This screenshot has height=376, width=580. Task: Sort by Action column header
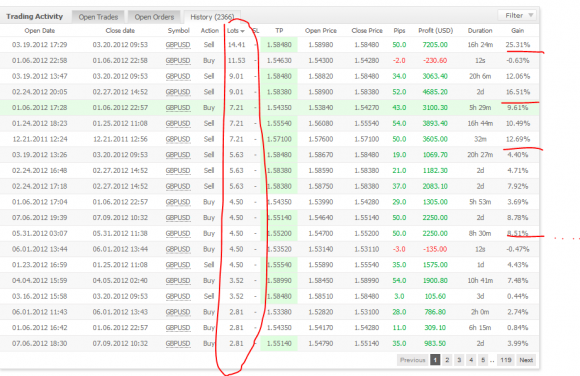(209, 31)
